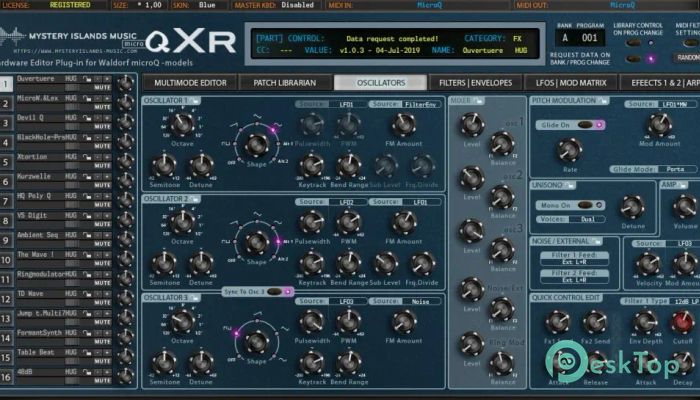
Task: Click lock icon on The Wave ! part row
Action: 87,255
